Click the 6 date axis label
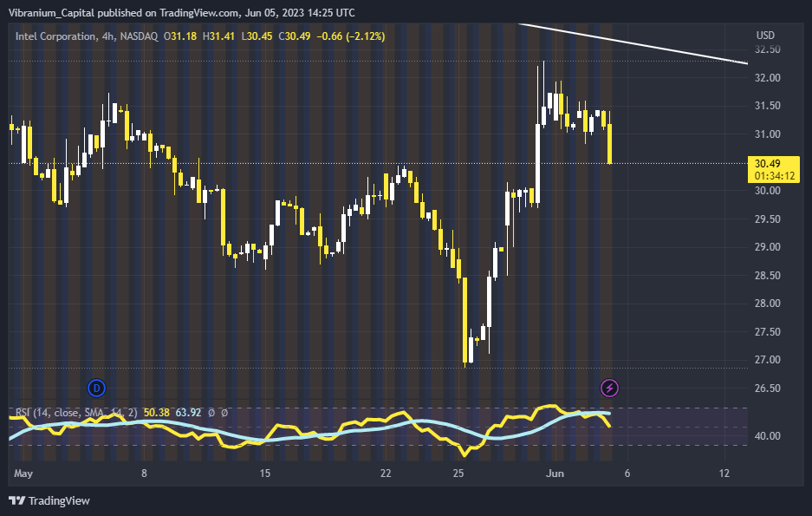812x516 pixels. coord(627,473)
